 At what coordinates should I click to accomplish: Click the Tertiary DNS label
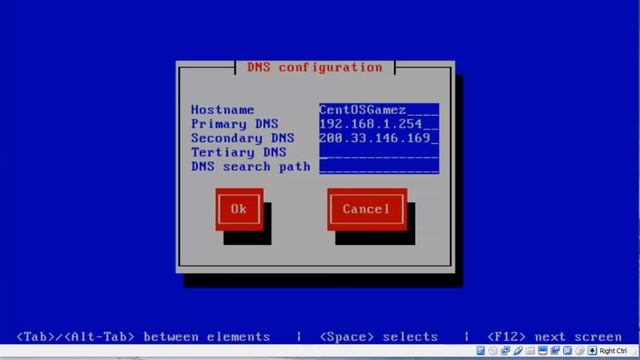(x=239, y=152)
